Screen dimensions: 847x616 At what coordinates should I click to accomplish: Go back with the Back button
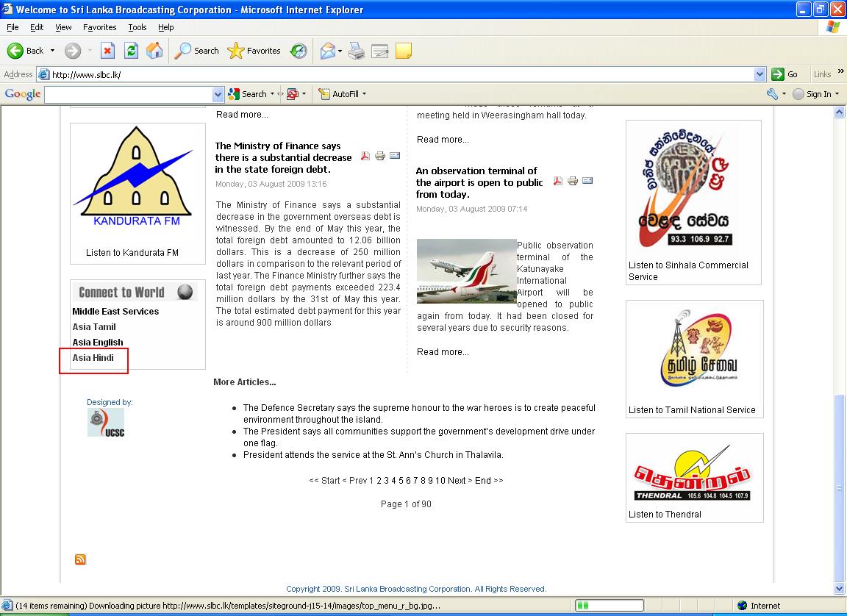pyautogui.click(x=26, y=51)
